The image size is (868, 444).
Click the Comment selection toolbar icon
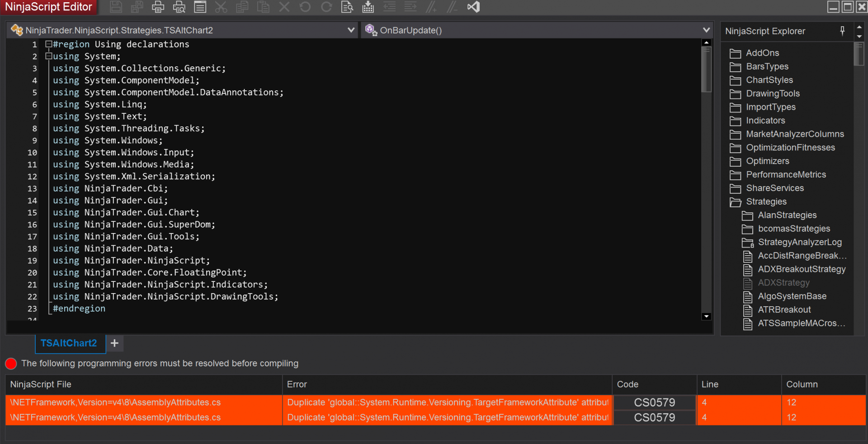431,7
